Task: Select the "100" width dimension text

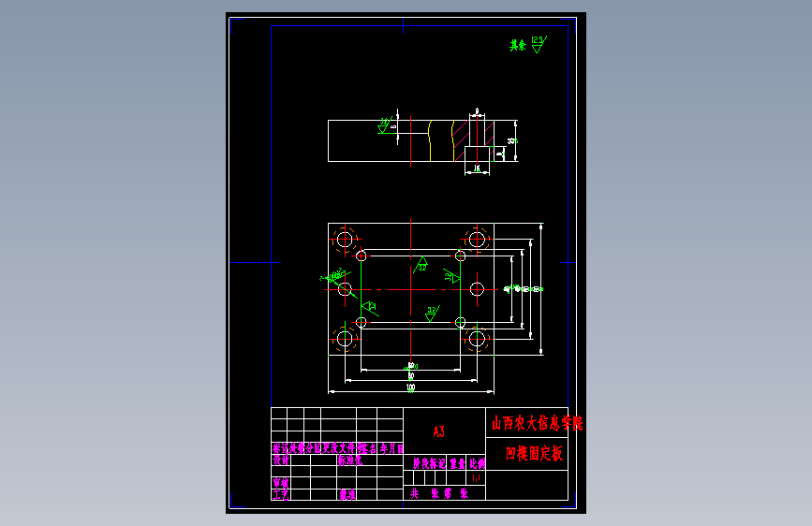Action: click(410, 387)
